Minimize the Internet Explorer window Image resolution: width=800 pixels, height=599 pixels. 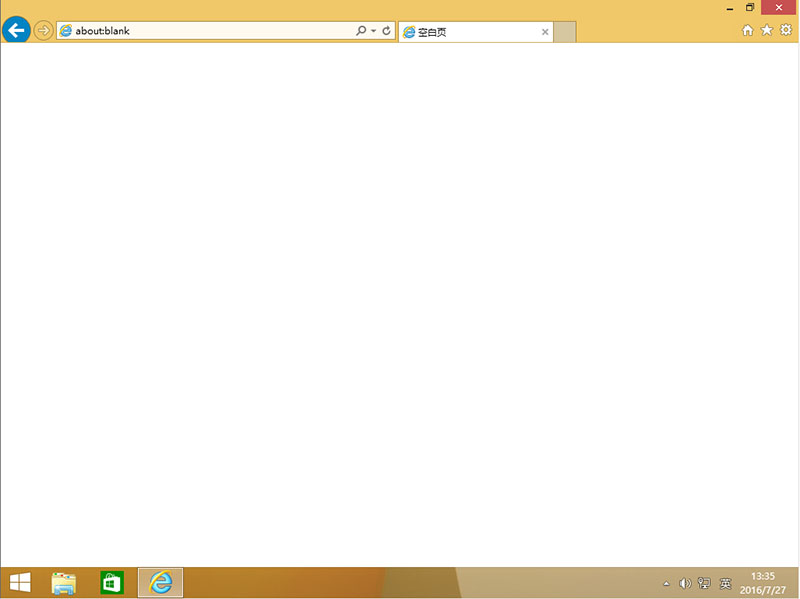[730, 8]
